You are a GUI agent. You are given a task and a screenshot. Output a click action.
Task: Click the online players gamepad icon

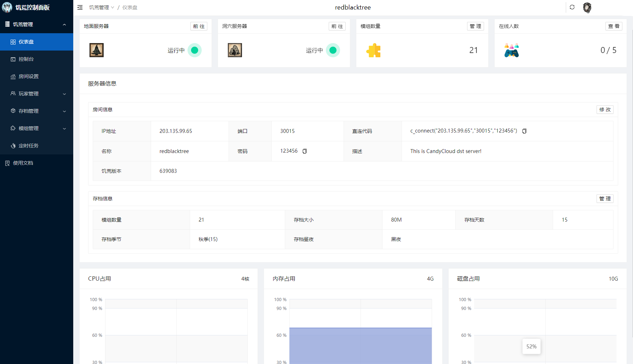coord(511,51)
